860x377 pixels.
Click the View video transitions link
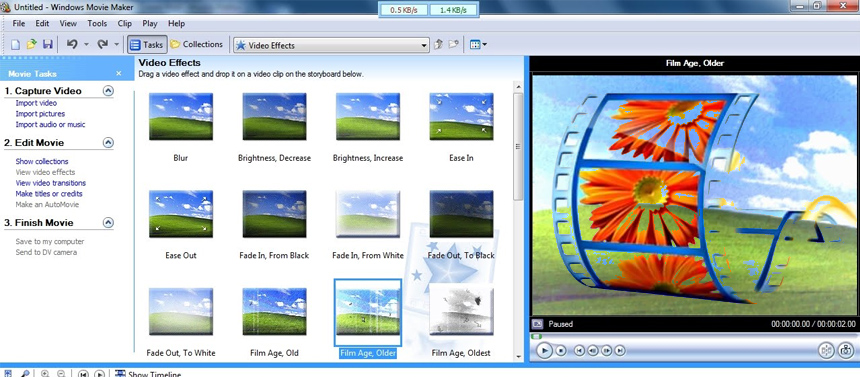[x=50, y=183]
